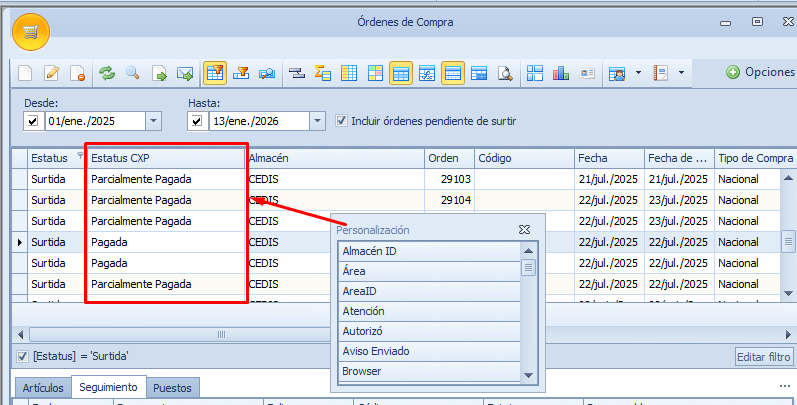This screenshot has width=797, height=405.
Task: Expand the notebook icon dropdown arrow
Action: point(681,73)
